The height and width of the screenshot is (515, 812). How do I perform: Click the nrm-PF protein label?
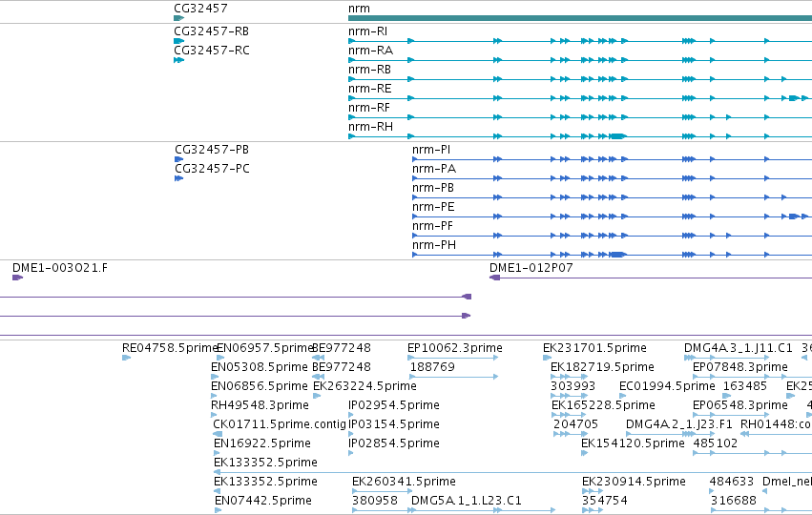[x=432, y=226]
